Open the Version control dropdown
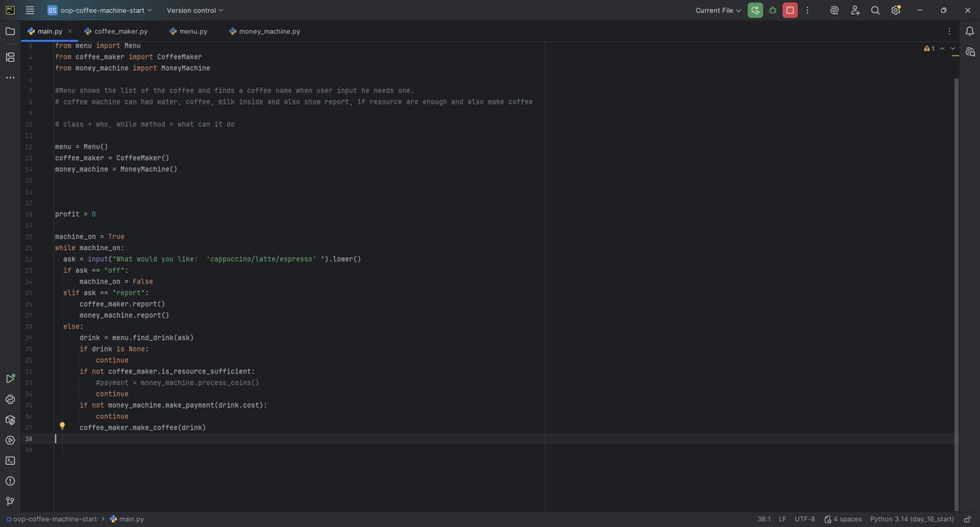 point(195,11)
